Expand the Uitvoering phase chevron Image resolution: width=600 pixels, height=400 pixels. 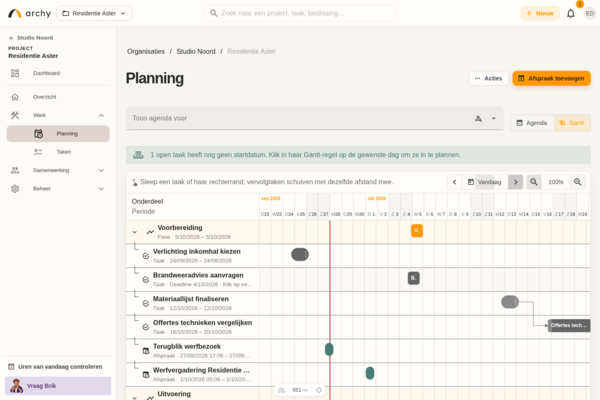(134, 398)
